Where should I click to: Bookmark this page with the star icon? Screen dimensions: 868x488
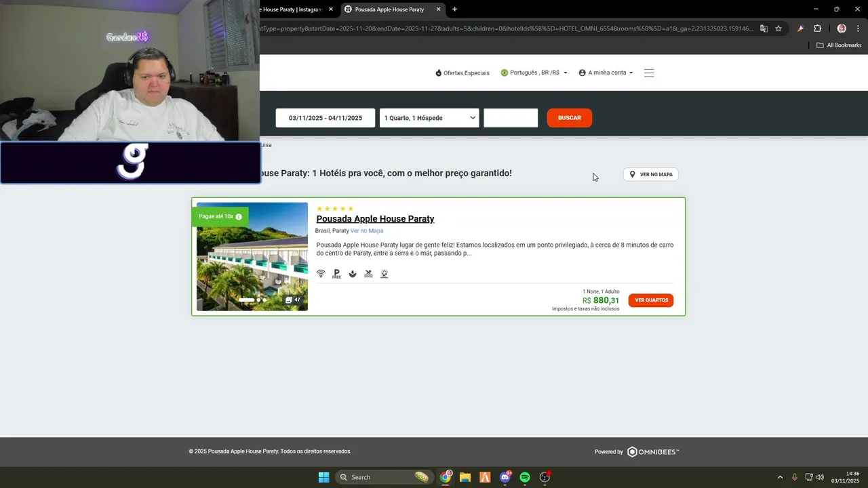tap(778, 28)
